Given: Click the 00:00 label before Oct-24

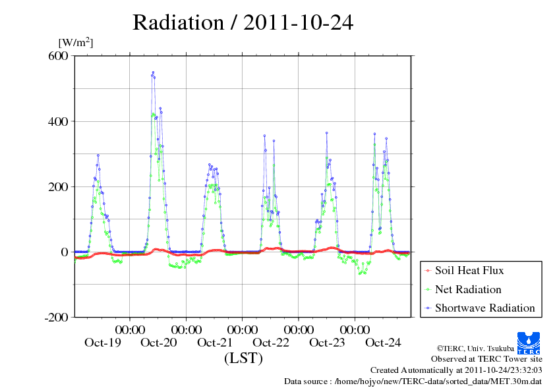Looking at the screenshot, I should click(355, 330).
